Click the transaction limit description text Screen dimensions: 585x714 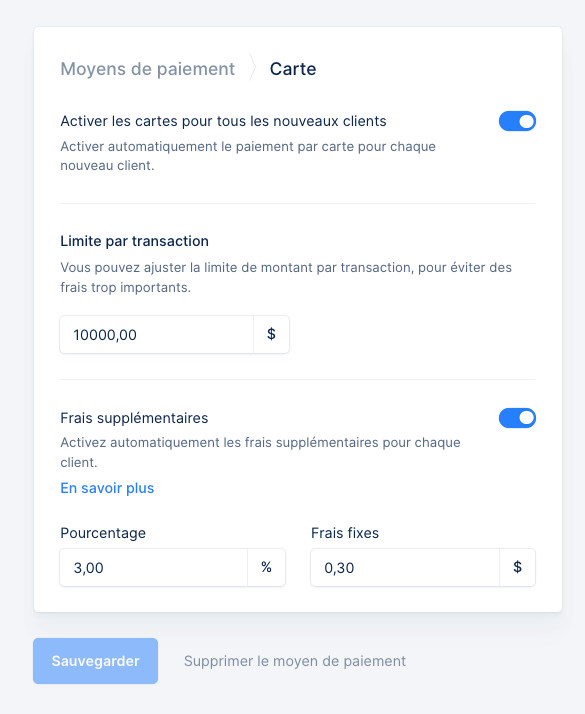(x=286, y=277)
